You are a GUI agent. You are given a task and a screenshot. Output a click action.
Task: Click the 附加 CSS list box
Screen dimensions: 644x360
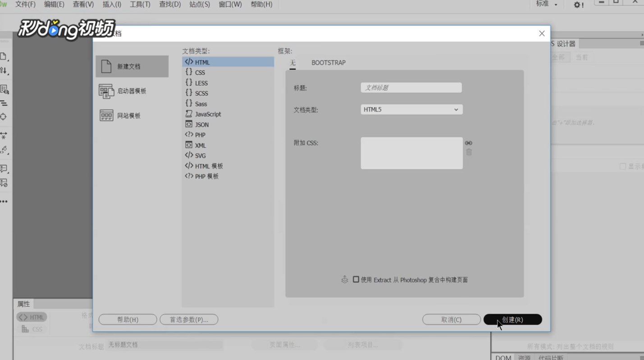click(411, 153)
